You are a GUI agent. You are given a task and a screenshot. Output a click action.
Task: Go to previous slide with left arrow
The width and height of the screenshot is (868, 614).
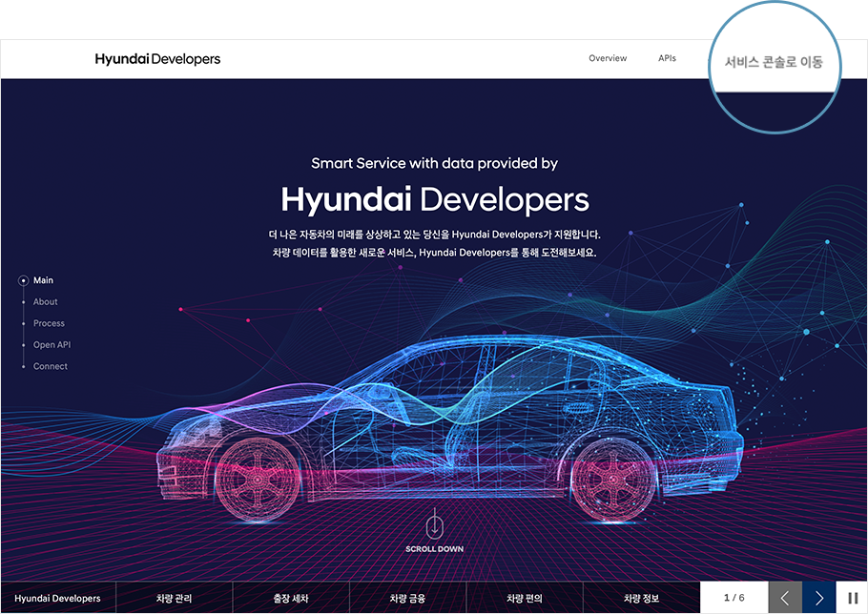(x=785, y=598)
